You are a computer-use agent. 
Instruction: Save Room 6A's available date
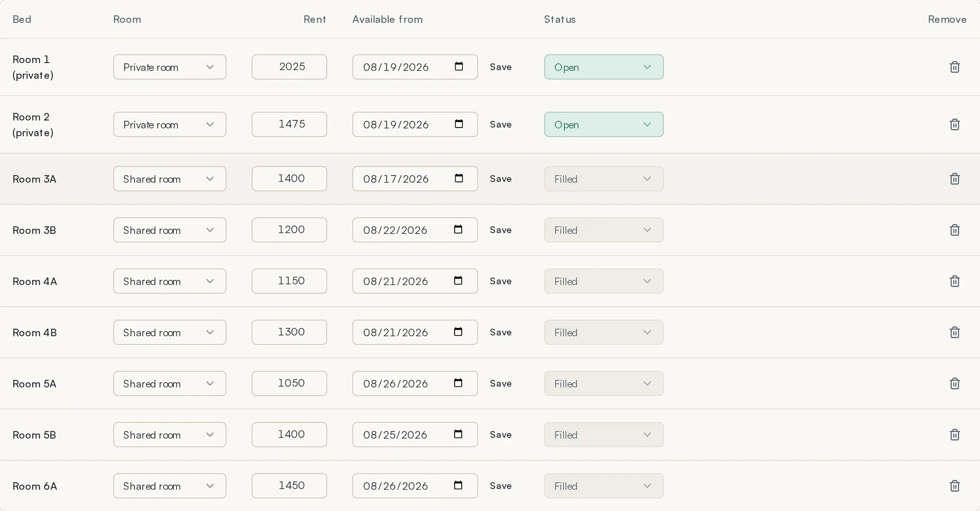tap(500, 486)
